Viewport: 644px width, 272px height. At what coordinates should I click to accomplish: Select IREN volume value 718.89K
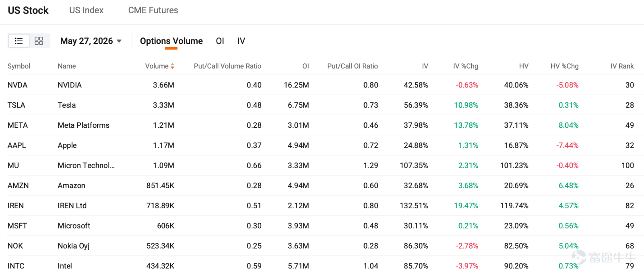(160, 206)
